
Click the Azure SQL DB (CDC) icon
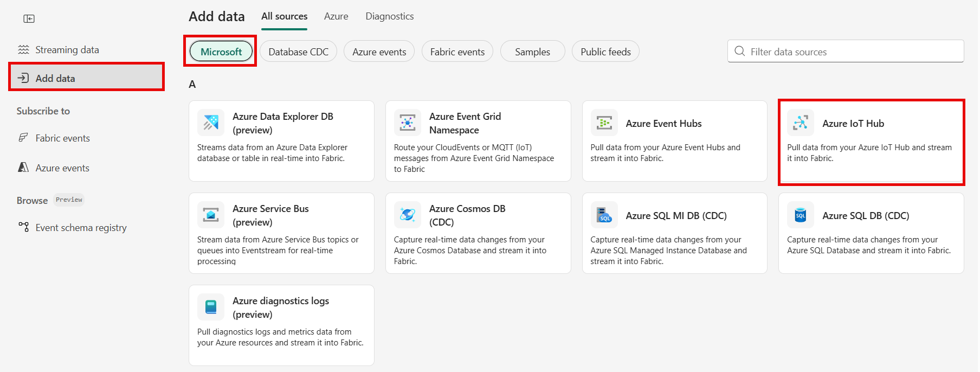coord(801,215)
